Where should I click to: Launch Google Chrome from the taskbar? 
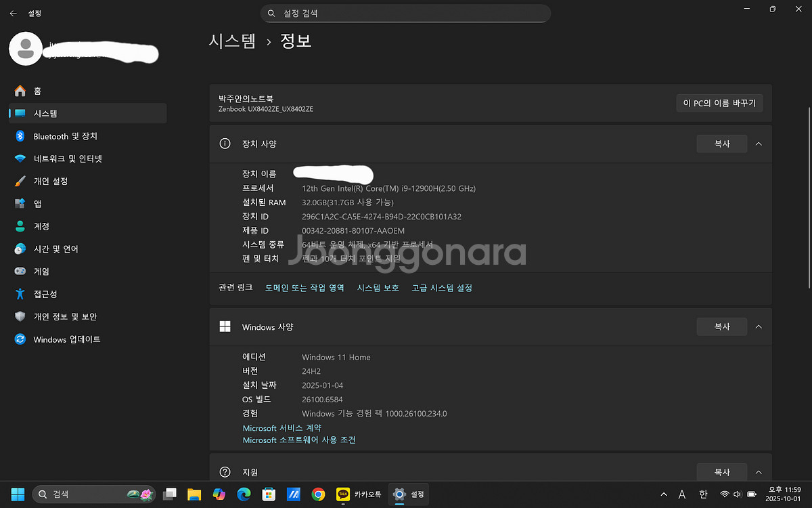coord(318,494)
